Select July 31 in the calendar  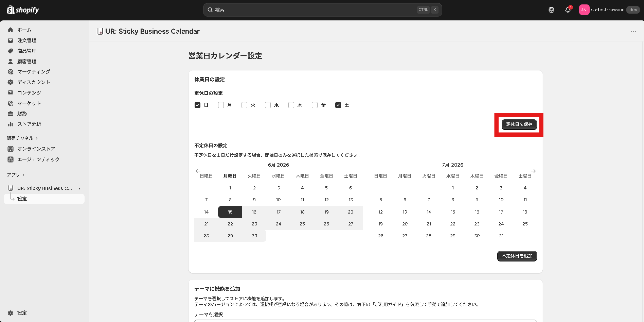point(501,236)
